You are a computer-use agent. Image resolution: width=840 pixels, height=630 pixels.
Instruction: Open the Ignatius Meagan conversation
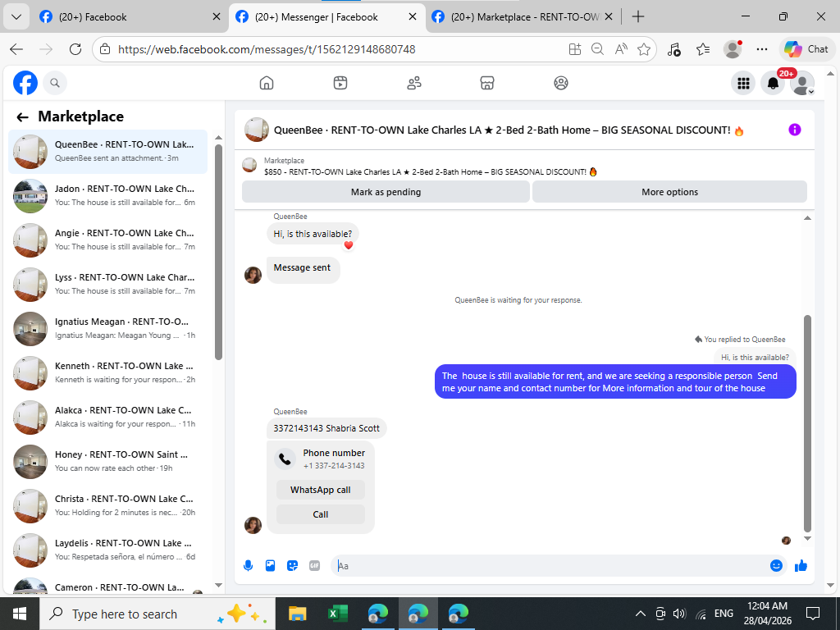coord(107,329)
